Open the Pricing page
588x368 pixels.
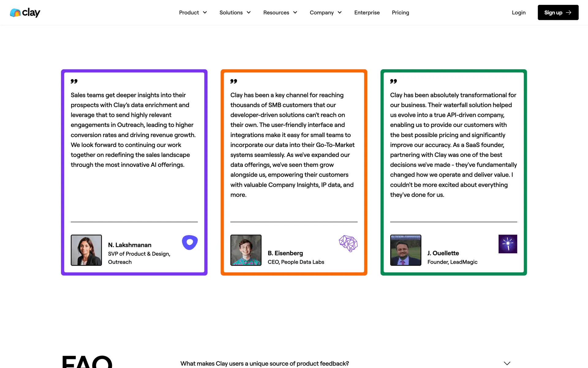coord(400,13)
